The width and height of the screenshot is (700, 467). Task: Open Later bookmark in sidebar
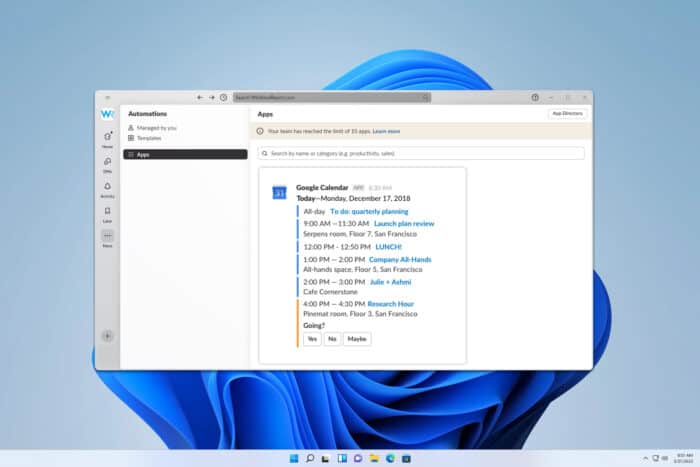click(107, 212)
